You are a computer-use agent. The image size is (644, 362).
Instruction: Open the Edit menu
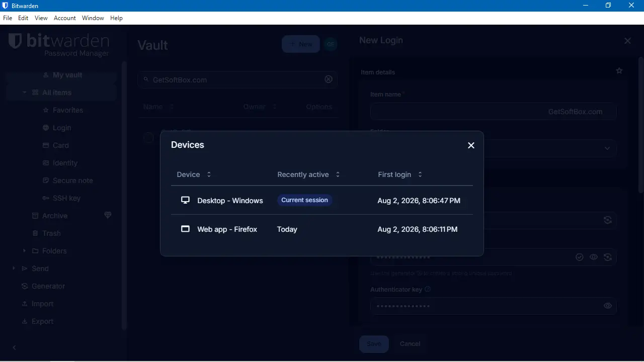[x=23, y=18]
